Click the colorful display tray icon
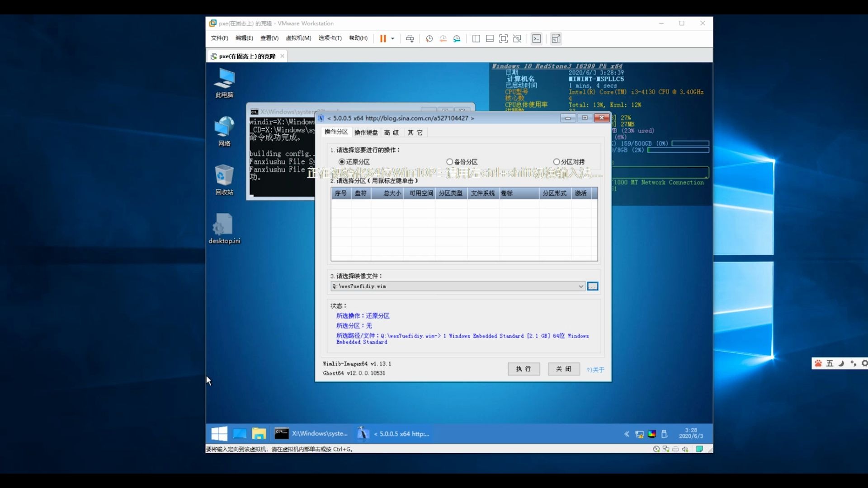 coord(652,434)
